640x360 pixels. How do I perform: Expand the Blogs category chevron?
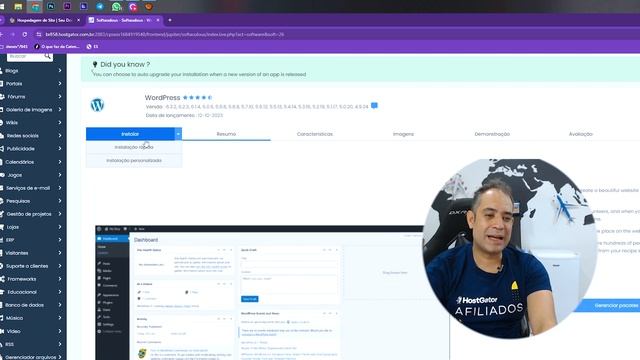coord(60,71)
